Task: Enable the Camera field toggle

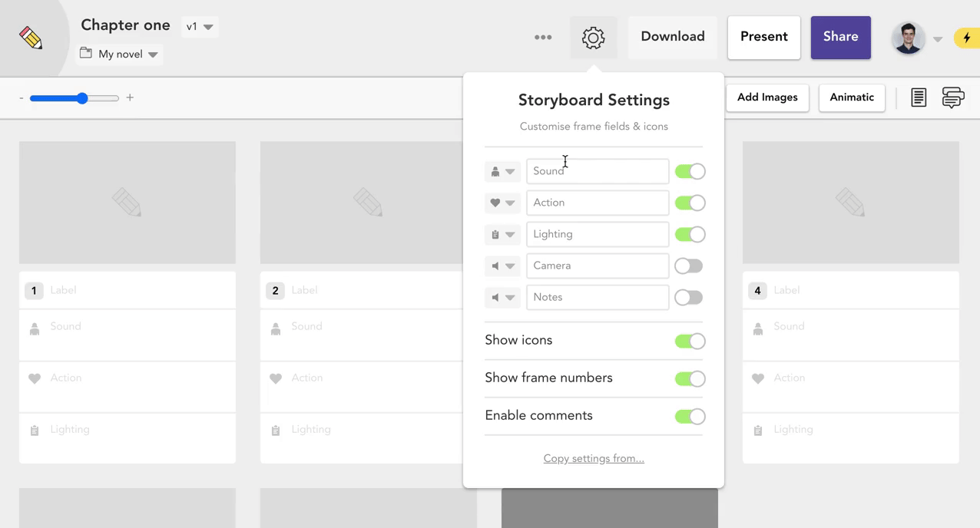Action: point(689,266)
